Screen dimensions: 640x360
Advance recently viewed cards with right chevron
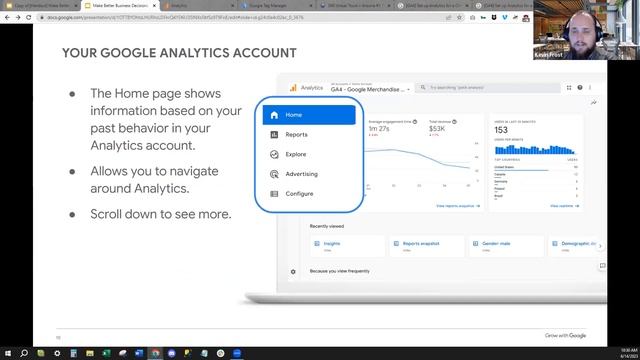(600, 246)
